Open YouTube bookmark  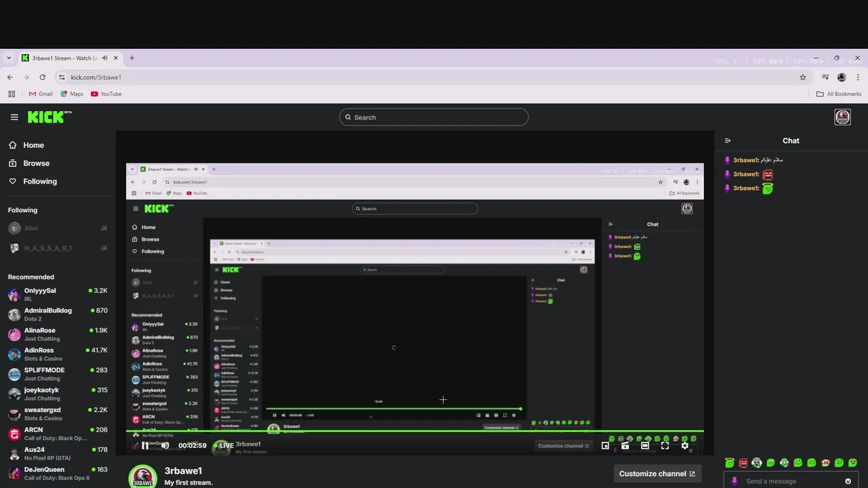[x=106, y=94]
